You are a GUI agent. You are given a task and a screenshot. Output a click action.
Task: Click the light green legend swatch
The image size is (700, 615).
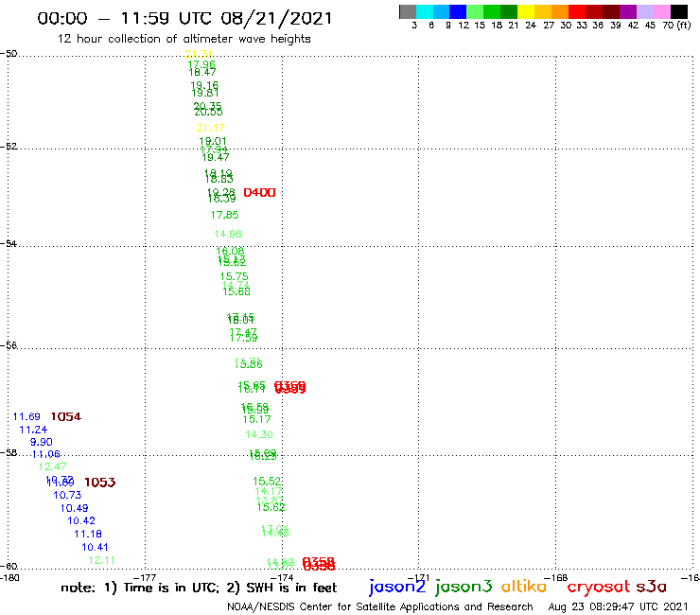click(475, 11)
